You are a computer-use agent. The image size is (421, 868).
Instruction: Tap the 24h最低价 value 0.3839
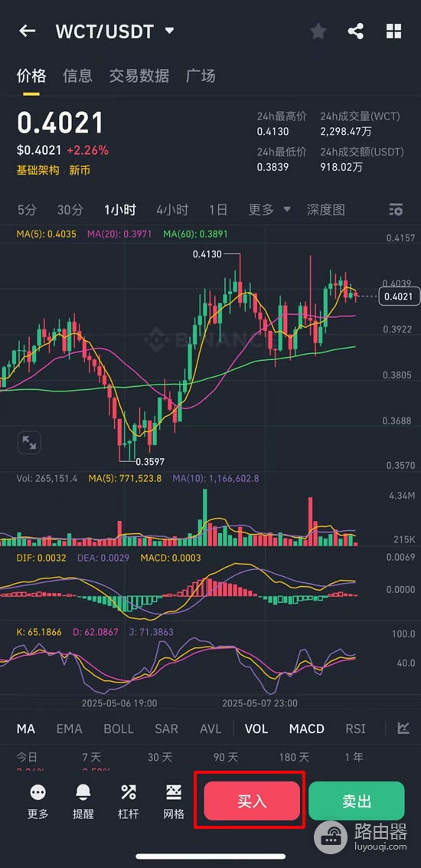273,166
